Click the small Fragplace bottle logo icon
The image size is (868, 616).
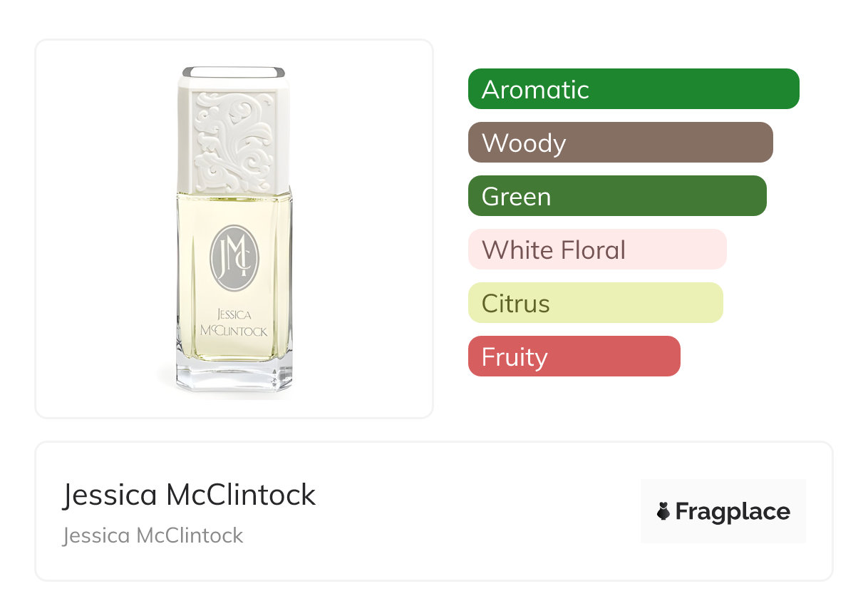(664, 511)
